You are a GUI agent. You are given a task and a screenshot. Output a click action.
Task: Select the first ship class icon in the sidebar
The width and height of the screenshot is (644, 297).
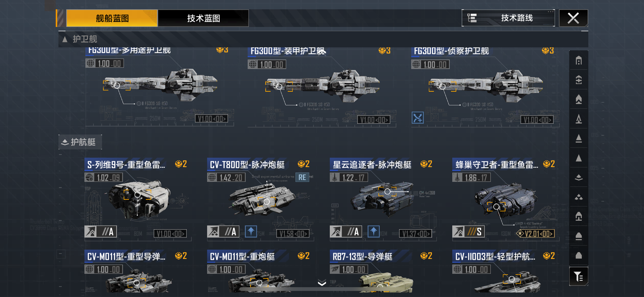click(x=579, y=60)
